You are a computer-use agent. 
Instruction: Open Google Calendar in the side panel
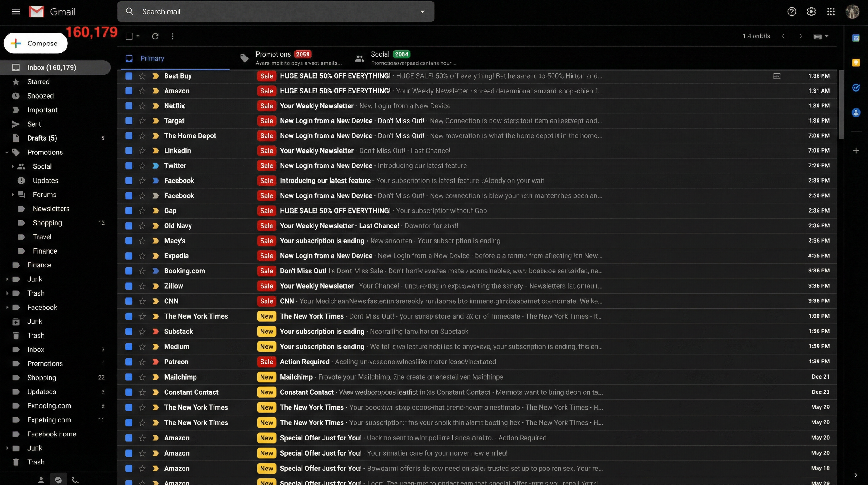point(856,38)
